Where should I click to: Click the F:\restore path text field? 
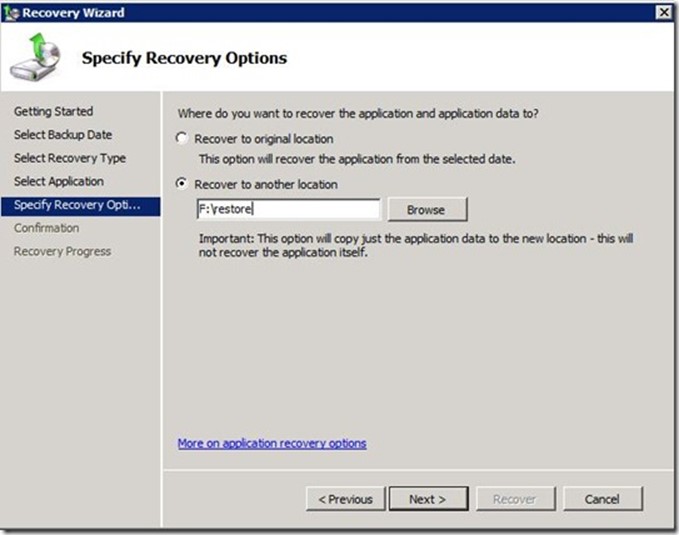pos(288,210)
